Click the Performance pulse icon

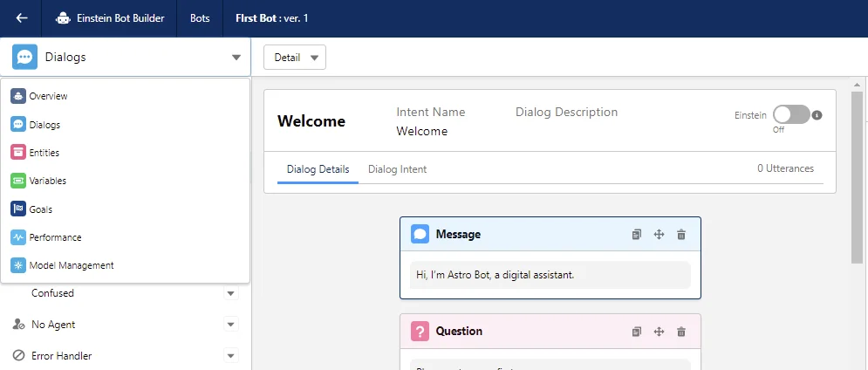click(18, 237)
